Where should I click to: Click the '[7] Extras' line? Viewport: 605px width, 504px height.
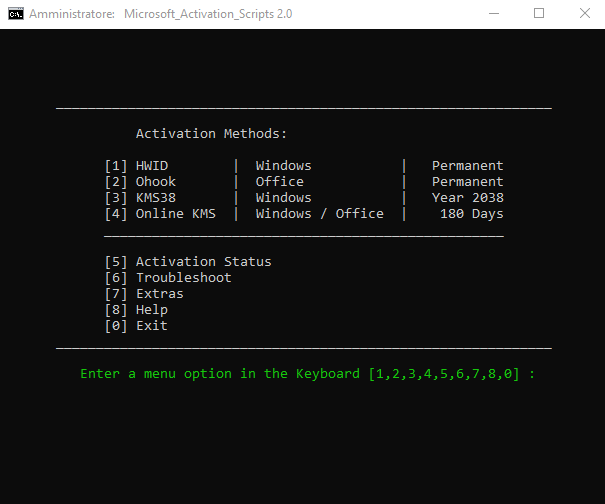click(144, 294)
